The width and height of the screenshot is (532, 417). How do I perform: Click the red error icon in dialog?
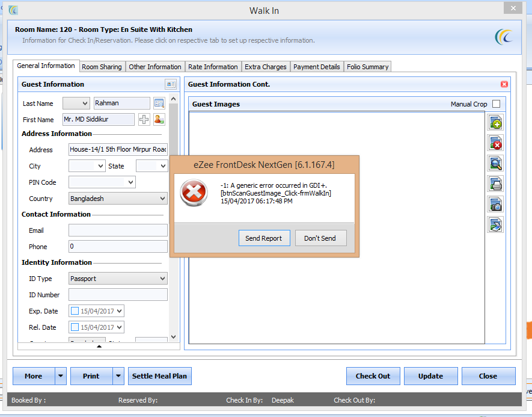[x=194, y=193]
